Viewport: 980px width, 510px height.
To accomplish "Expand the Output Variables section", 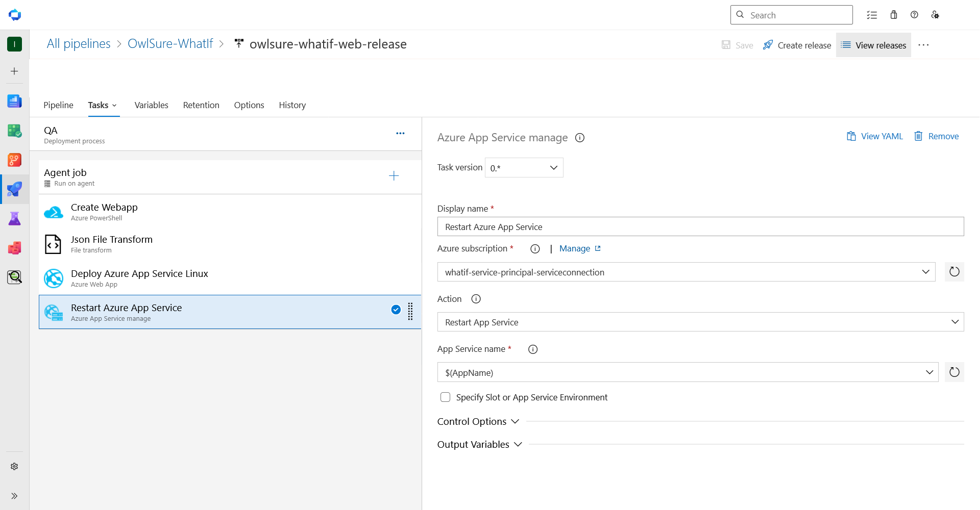I will click(x=480, y=445).
